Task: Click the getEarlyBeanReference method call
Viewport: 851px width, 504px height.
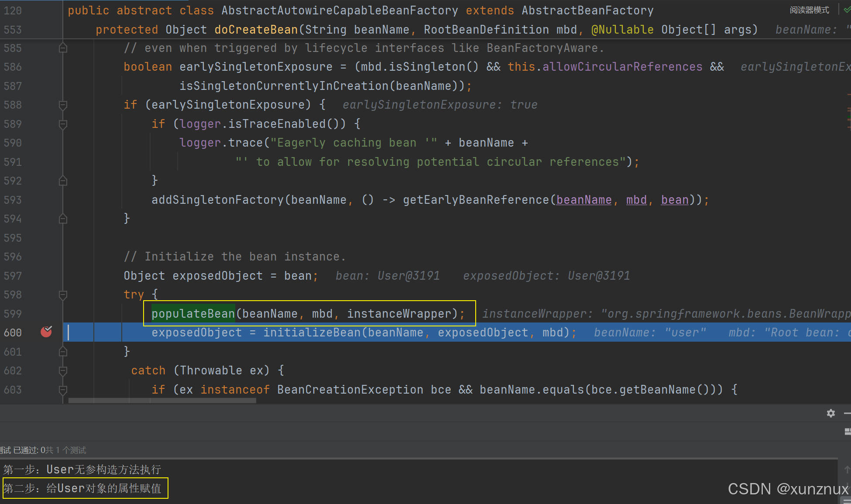Action: [476, 200]
